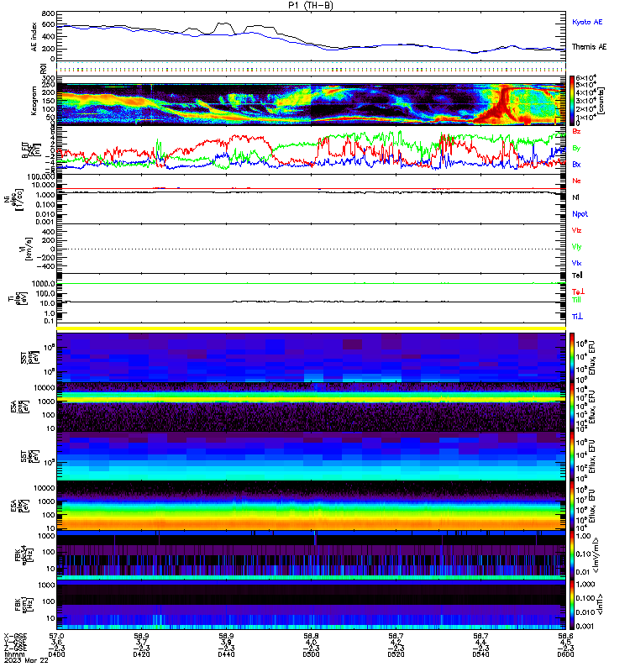The width and height of the screenshot is (630, 672).
Task: Click the 0540 time axis label
Action: tap(480, 654)
